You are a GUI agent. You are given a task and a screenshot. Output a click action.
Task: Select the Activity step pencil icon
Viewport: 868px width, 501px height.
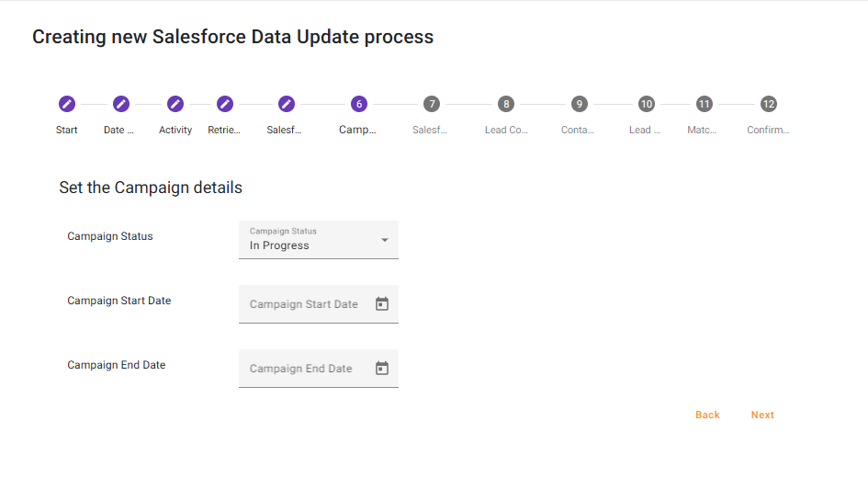(x=175, y=104)
